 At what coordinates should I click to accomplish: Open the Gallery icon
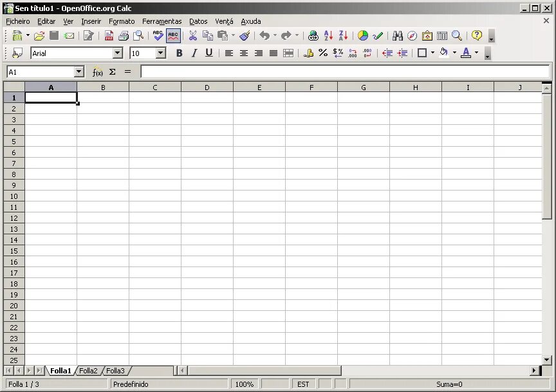[427, 35]
